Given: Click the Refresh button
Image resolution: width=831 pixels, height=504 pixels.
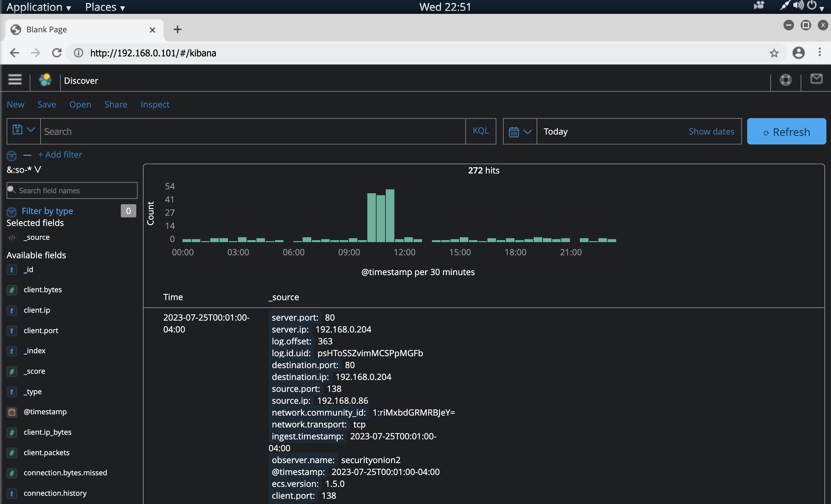Looking at the screenshot, I should tap(786, 132).
